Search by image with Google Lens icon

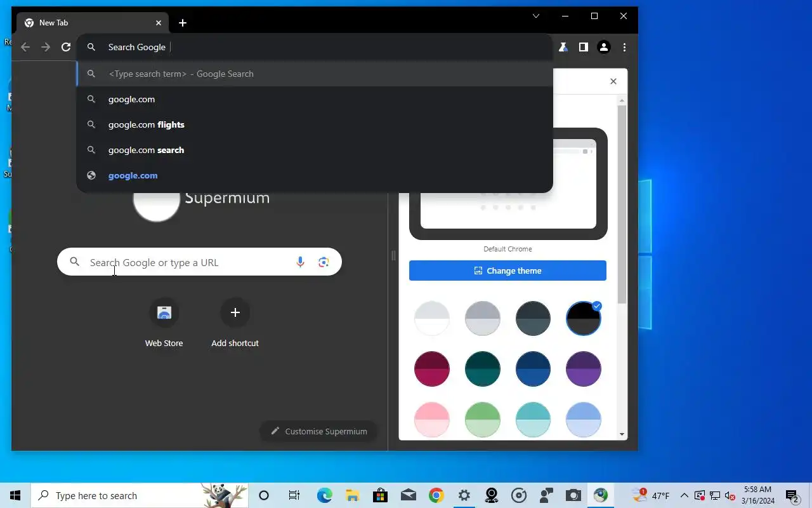(x=324, y=262)
